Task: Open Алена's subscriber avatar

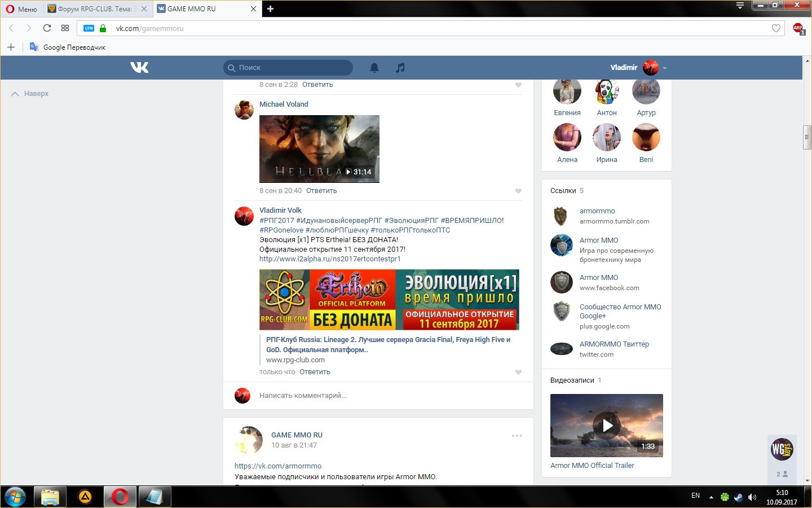Action: click(567, 137)
